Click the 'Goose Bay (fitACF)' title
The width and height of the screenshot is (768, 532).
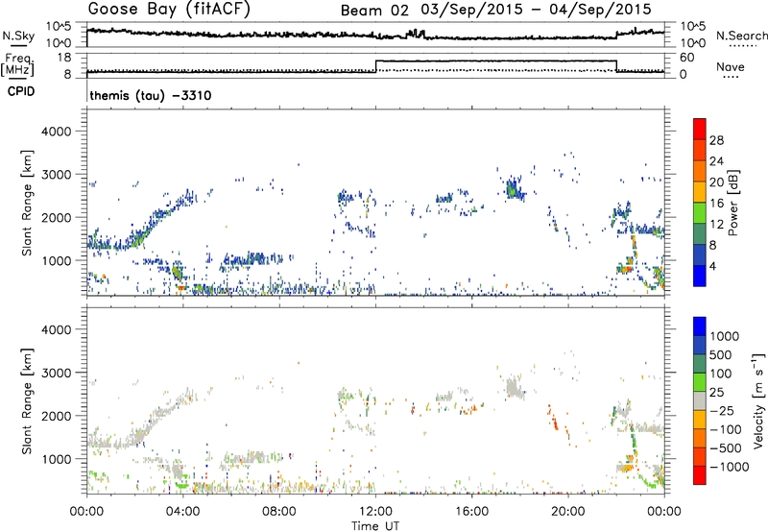[169, 10]
